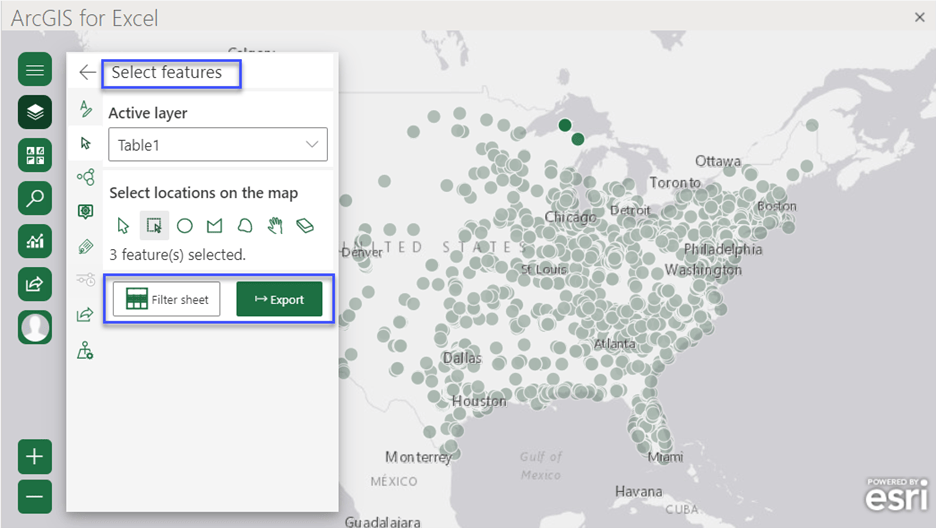Open the pop-ups configuration icon
Image resolution: width=936 pixels, height=528 pixels.
(x=85, y=211)
